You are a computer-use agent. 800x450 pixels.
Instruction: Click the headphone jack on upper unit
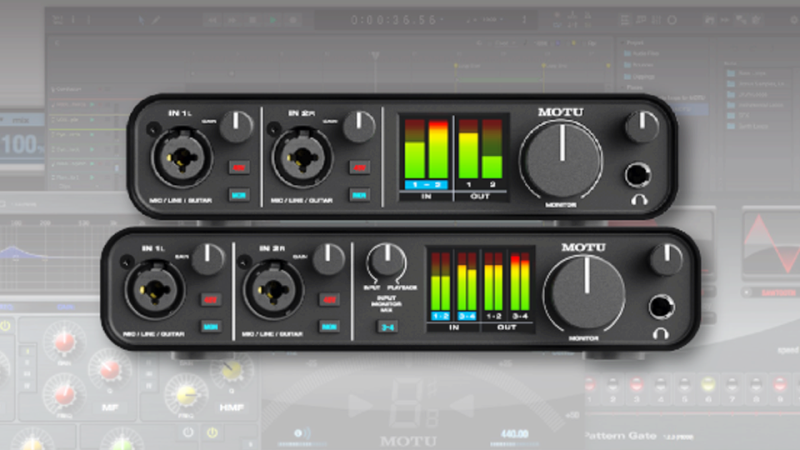point(638,175)
